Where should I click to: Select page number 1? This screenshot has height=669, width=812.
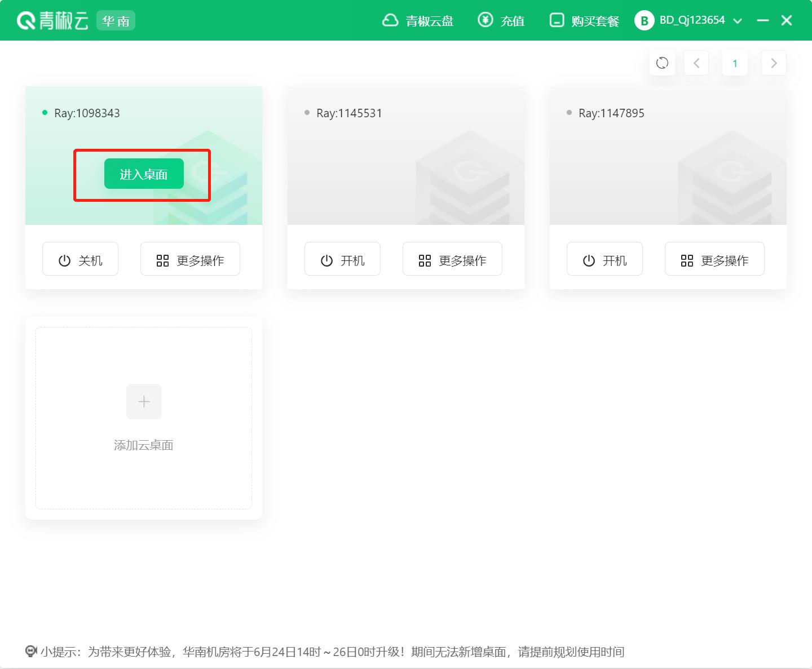(x=735, y=63)
